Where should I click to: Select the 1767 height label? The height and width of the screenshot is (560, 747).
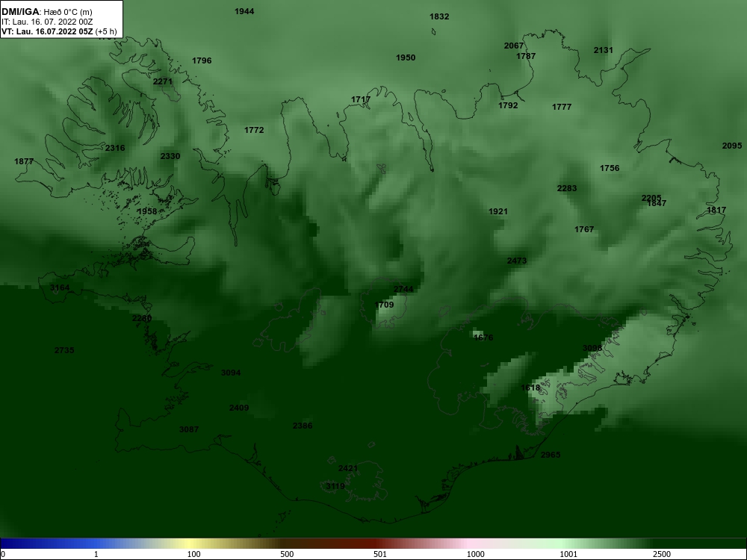584,229
